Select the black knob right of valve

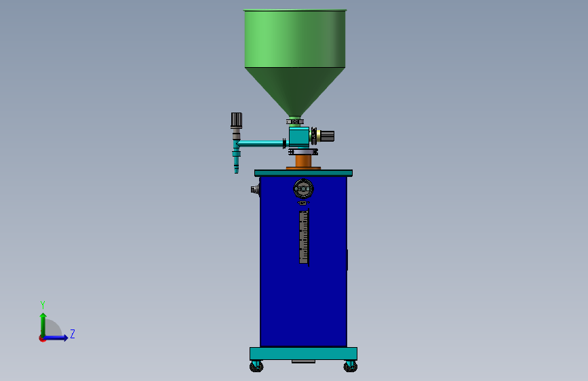pyautogui.click(x=327, y=136)
